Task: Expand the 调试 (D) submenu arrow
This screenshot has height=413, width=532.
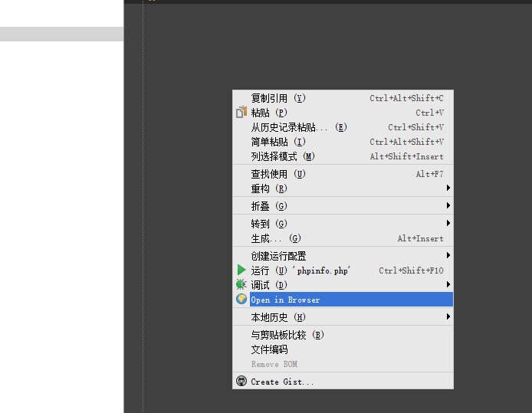Action: pos(448,284)
